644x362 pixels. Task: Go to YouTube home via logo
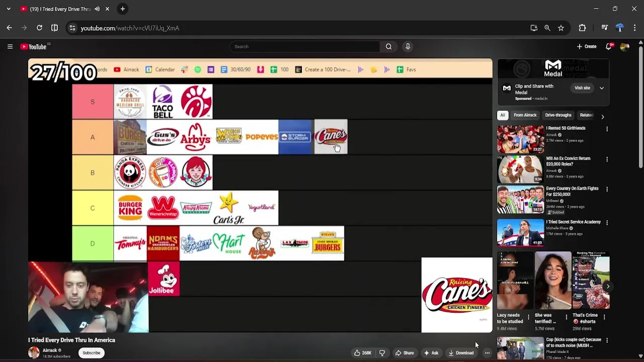point(34,47)
